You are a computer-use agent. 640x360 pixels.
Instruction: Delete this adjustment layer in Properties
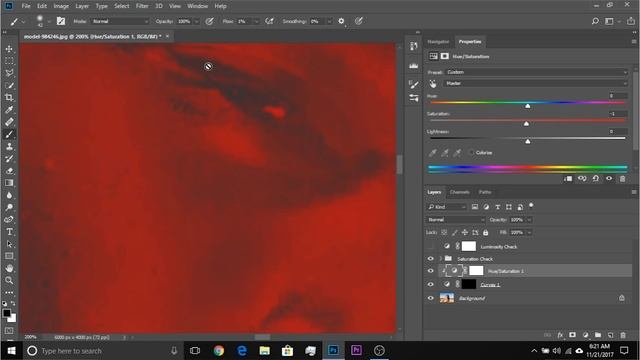pos(622,179)
